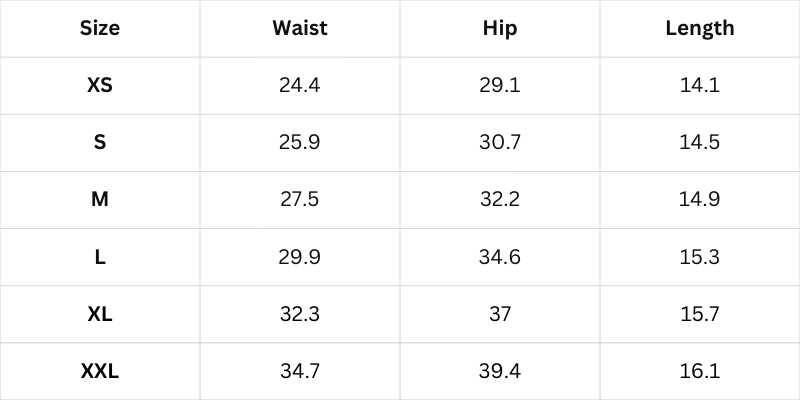
Task: Click the XXL length value 16.1
Action: point(700,372)
